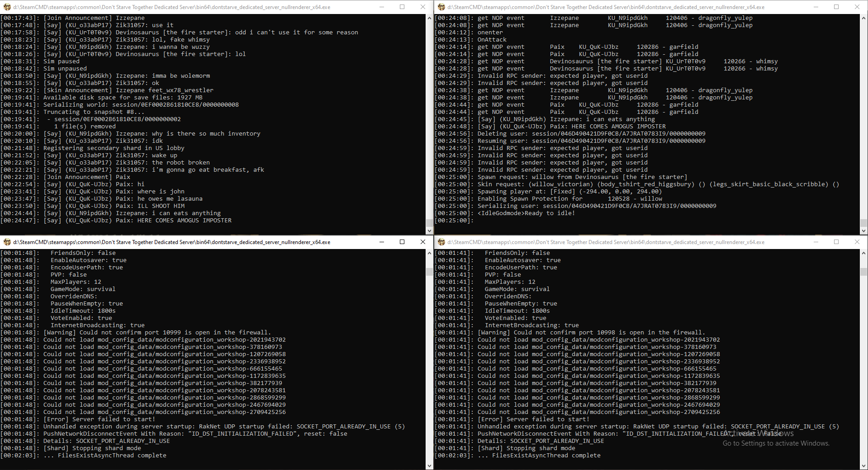868x470 pixels.
Task: Select the "Sim paused" log line
Action: point(40,61)
